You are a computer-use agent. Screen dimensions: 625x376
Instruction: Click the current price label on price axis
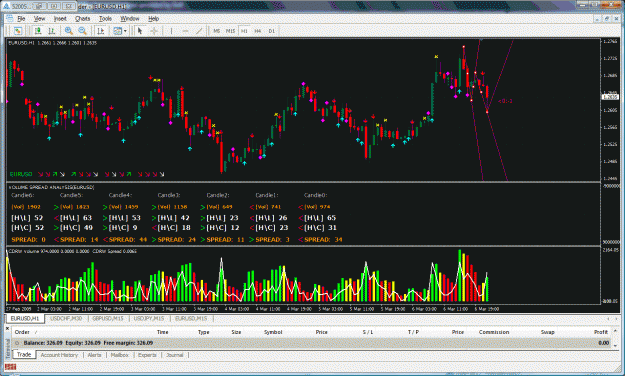[610, 97]
